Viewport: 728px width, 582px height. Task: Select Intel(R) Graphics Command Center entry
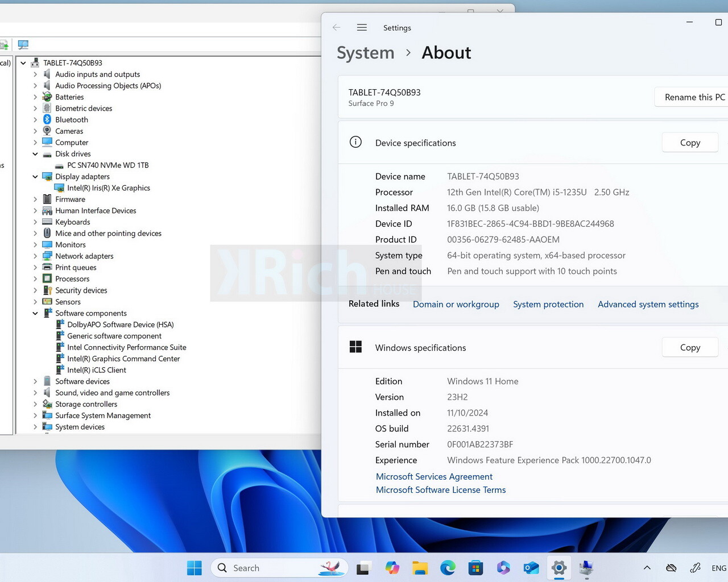[123, 359]
